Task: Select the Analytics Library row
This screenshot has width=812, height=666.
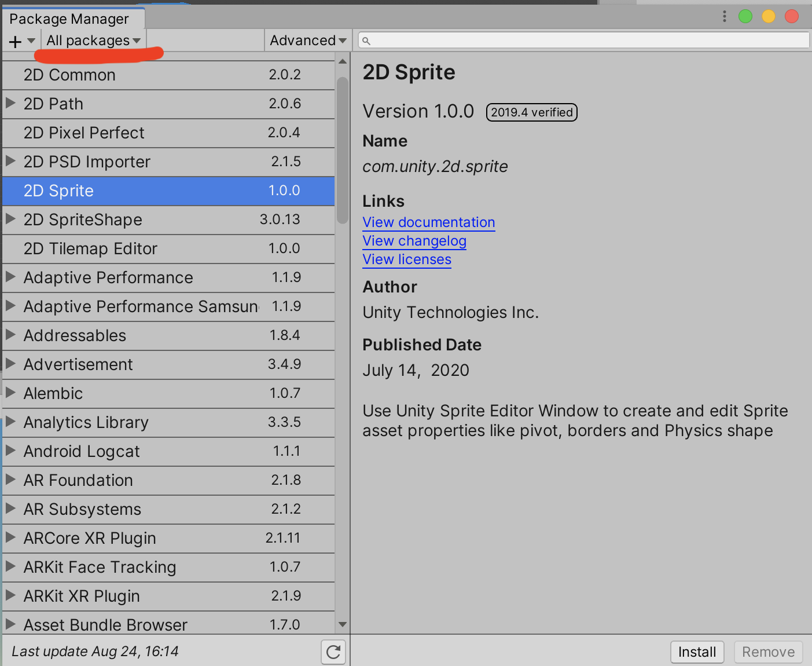Action: point(168,423)
